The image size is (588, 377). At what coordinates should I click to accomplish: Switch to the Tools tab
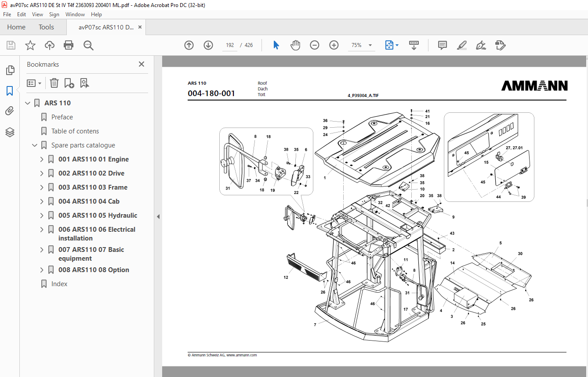coord(46,27)
